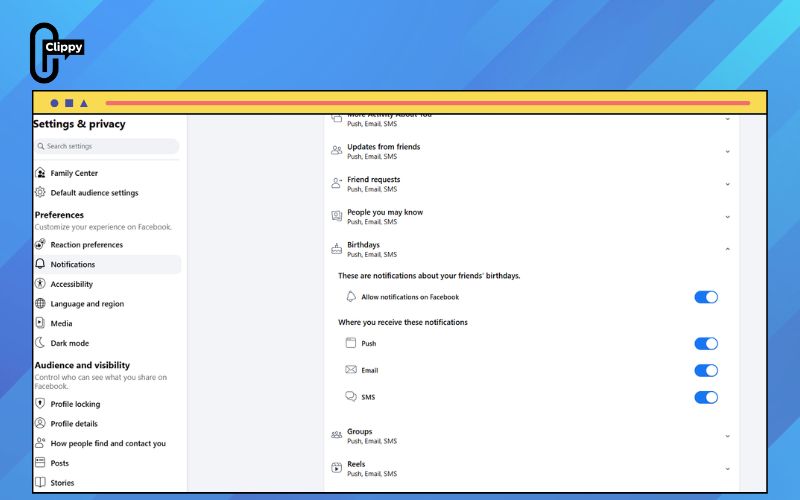Select Notifications in the sidebar
The width and height of the screenshot is (800, 500).
107,264
